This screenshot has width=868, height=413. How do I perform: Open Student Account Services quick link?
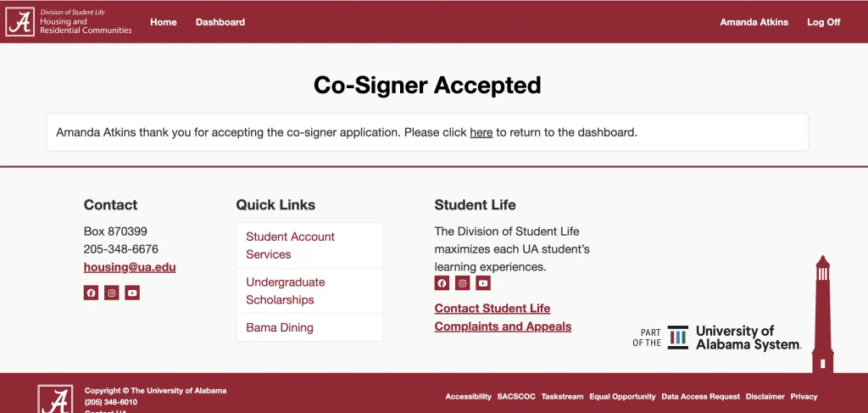[x=291, y=245]
